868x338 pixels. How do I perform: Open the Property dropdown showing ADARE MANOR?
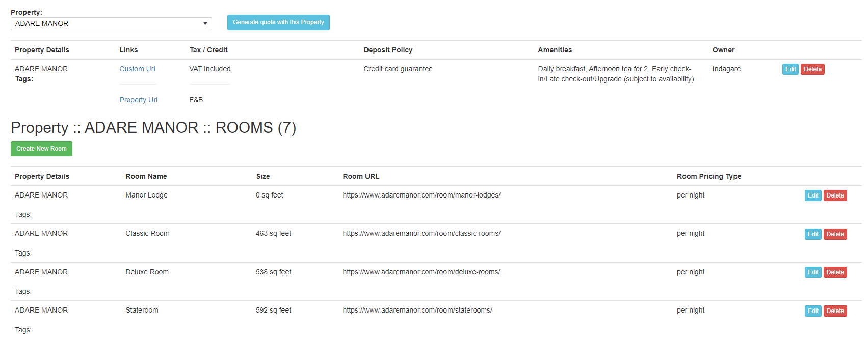click(x=111, y=23)
